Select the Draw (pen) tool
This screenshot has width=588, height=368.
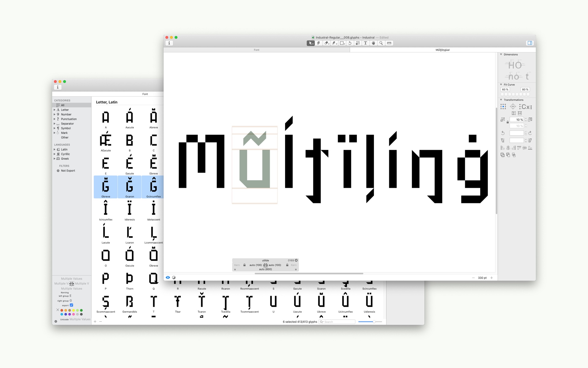pos(318,43)
